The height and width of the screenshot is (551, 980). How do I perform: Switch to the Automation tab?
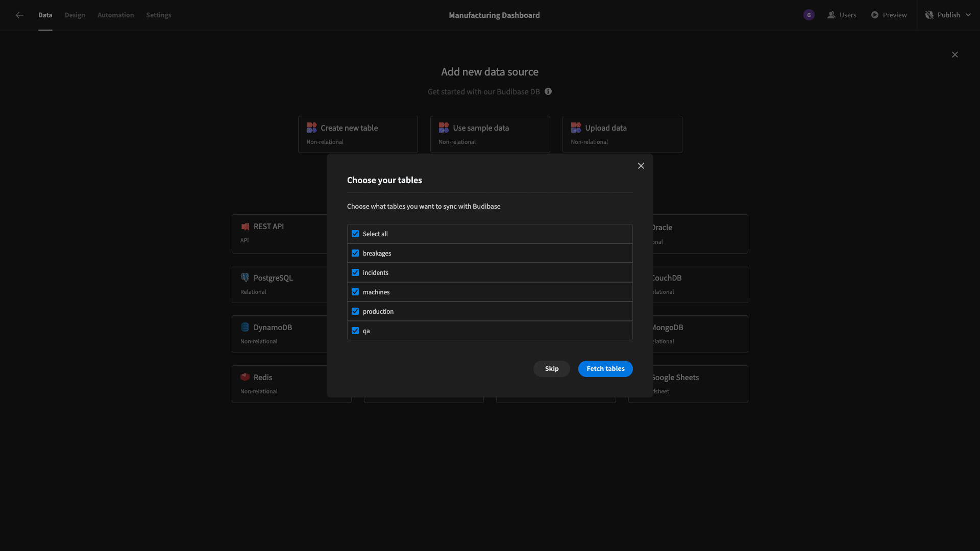pos(116,15)
